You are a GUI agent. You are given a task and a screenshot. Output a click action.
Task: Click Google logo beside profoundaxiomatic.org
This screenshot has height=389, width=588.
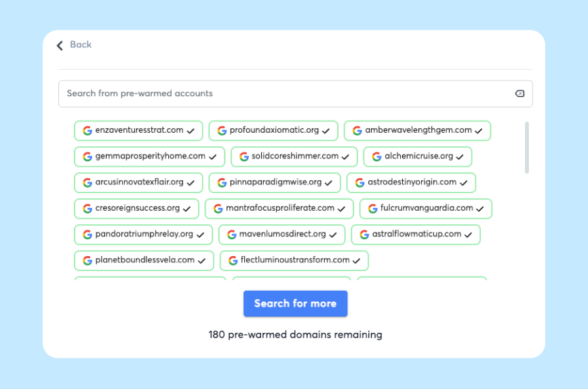(222, 131)
